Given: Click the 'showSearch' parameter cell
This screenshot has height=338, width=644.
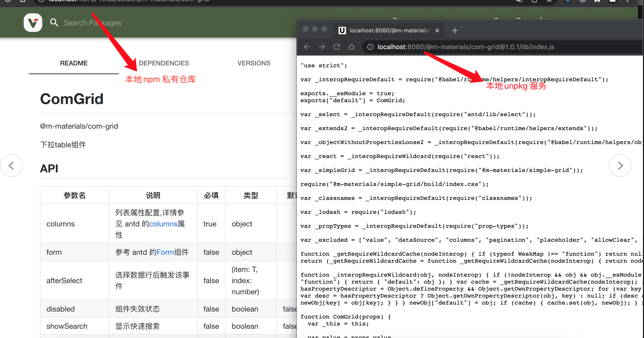Looking at the screenshot, I should [75, 326].
